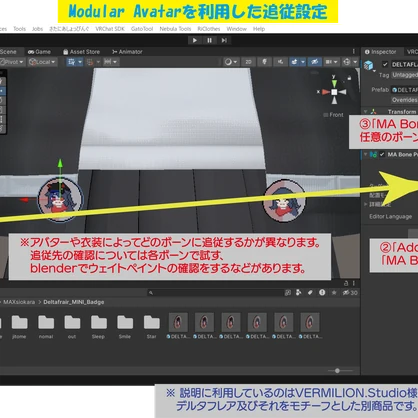This screenshot has height=418, width=418.
Task: Select the jitome folder
Action: click(19, 326)
